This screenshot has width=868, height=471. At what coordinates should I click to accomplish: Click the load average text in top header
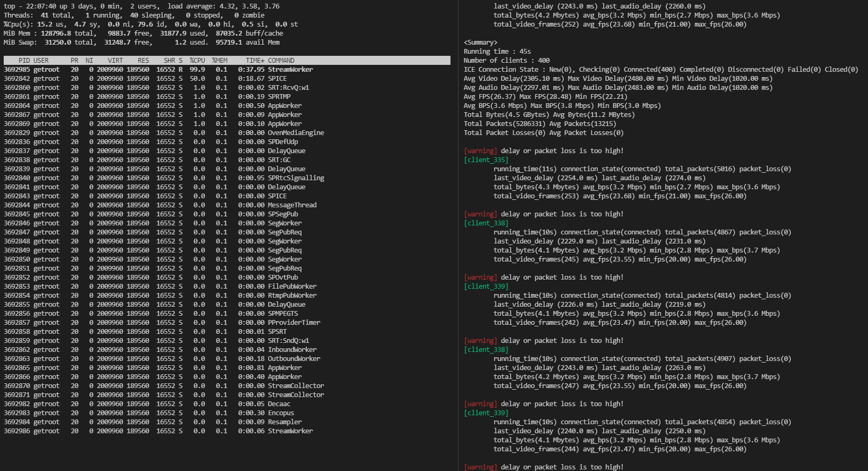[223, 6]
